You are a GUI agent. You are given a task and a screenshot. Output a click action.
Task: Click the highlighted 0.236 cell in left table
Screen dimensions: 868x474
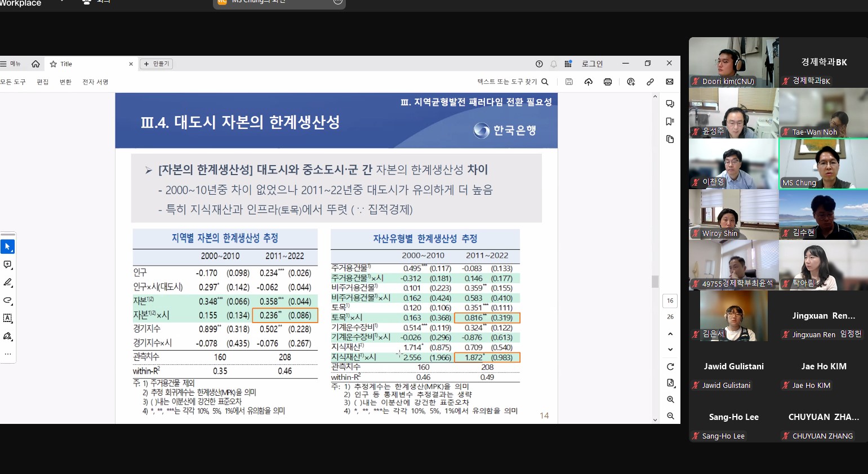(286, 315)
